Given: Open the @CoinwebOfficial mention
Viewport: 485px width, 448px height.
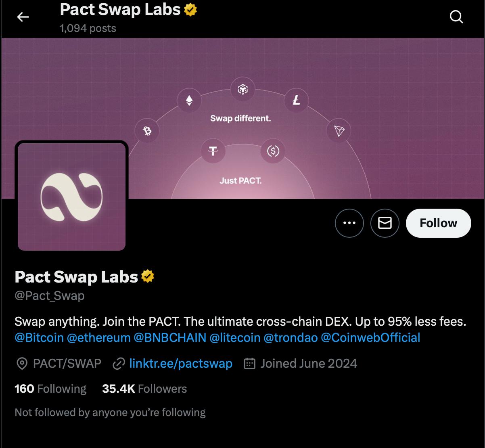Looking at the screenshot, I should 370,337.
